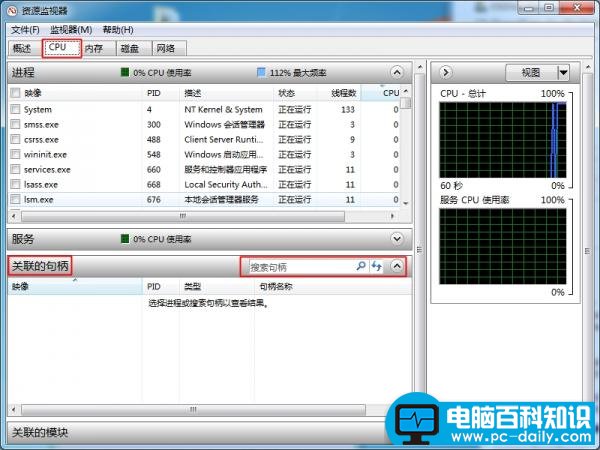This screenshot has height=450, width=600.
Task: Click the 'Client Server Runti...' description cell
Action: point(224,139)
